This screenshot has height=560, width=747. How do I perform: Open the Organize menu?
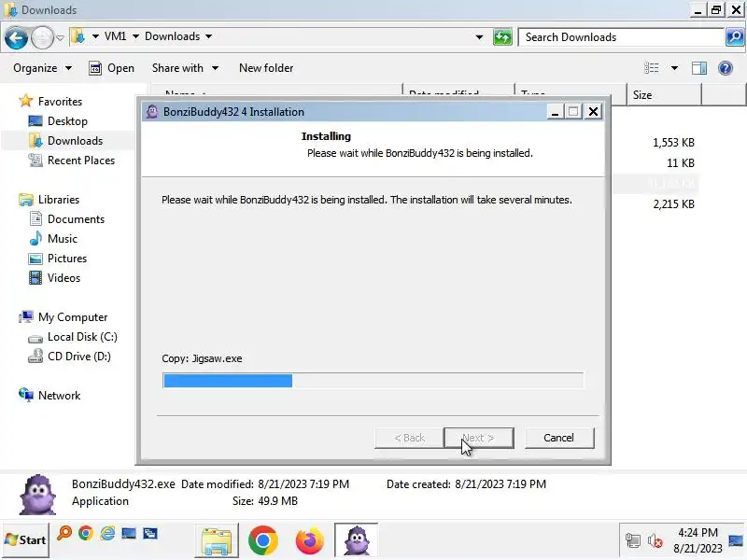(x=42, y=68)
